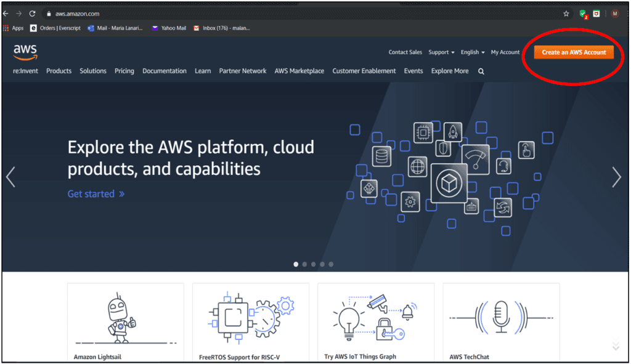
Task: Click Create an AWS Account button
Action: [x=574, y=52]
